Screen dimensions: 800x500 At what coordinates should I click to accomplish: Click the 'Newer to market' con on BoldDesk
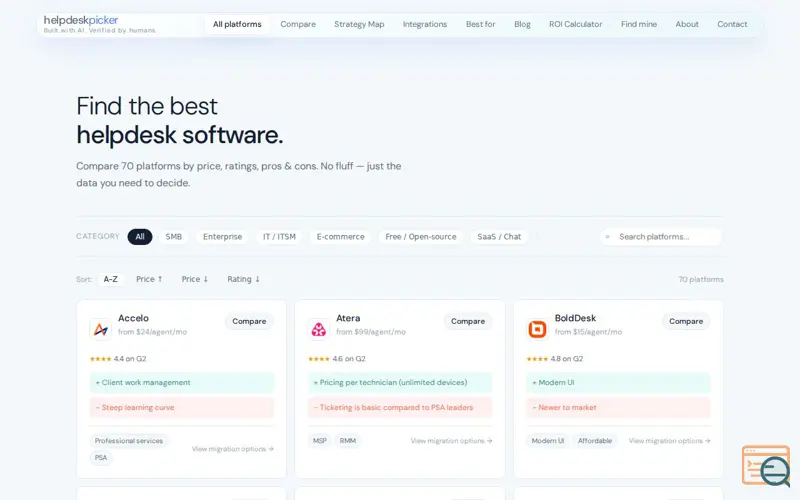click(618, 408)
